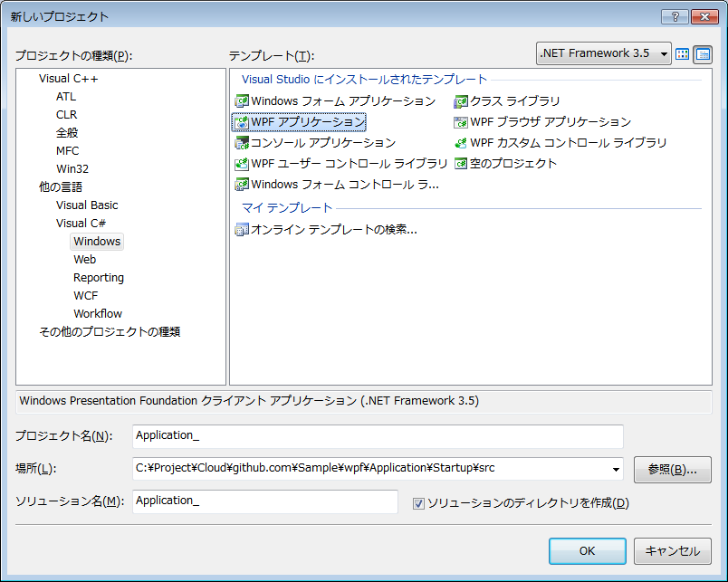Click OK to create the project
Image resolution: width=728 pixels, height=582 pixels.
(x=588, y=551)
